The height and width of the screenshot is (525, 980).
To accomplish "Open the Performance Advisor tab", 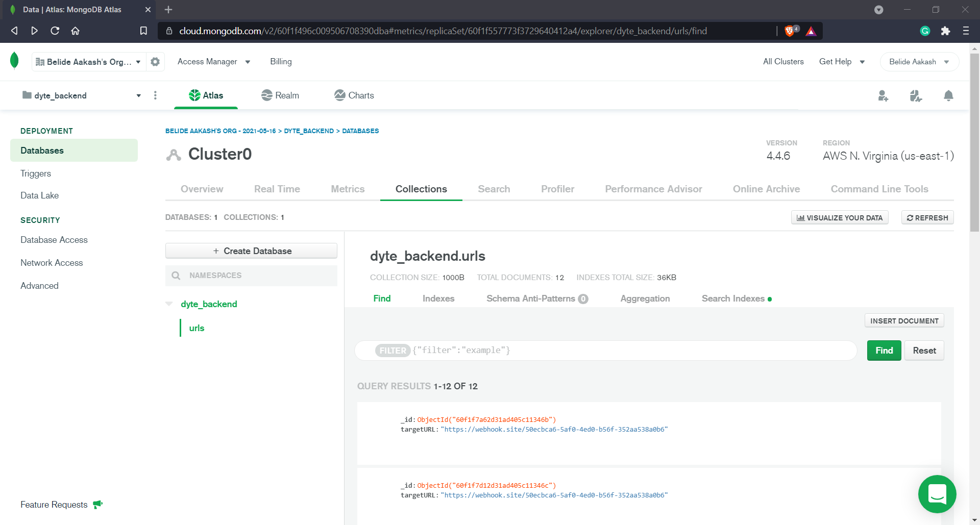I will (653, 189).
